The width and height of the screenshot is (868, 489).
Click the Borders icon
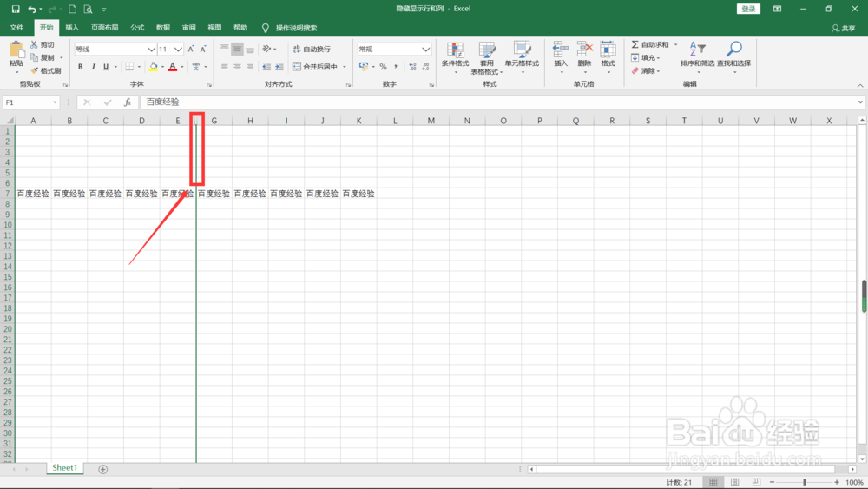coord(129,67)
